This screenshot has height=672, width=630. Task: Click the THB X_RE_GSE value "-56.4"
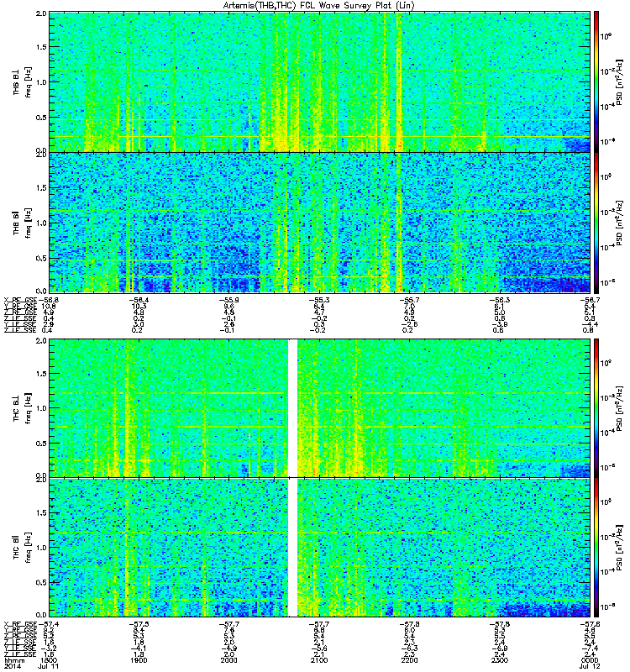pyautogui.click(x=139, y=300)
